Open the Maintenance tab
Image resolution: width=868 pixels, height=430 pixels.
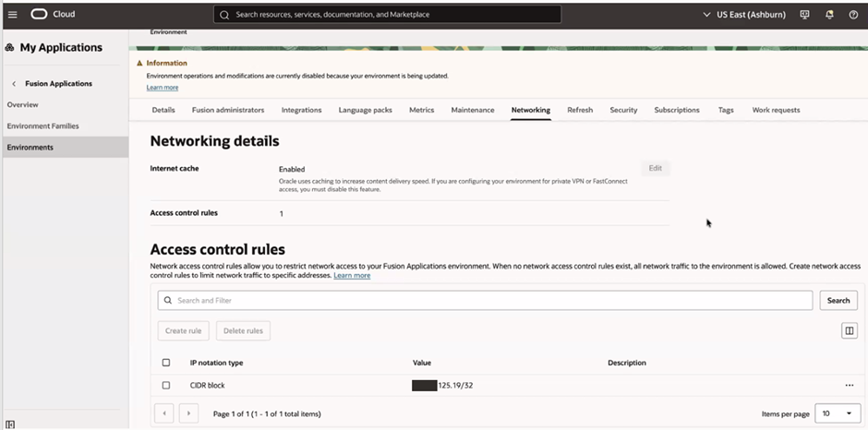tap(472, 110)
